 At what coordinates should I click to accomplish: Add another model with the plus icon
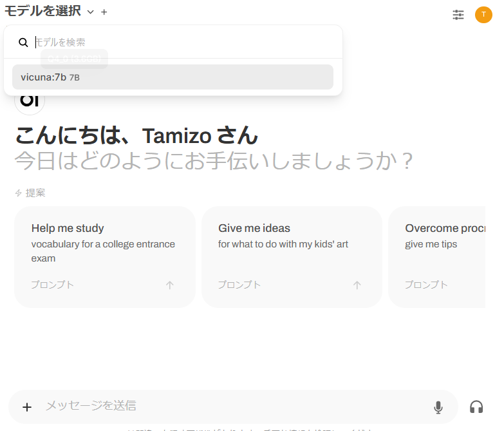[104, 12]
